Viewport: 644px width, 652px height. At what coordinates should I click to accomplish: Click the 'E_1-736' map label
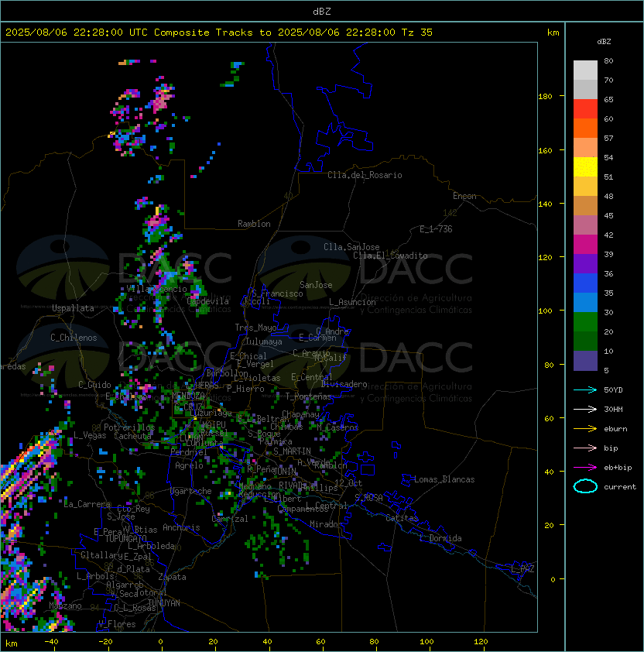pos(436,229)
